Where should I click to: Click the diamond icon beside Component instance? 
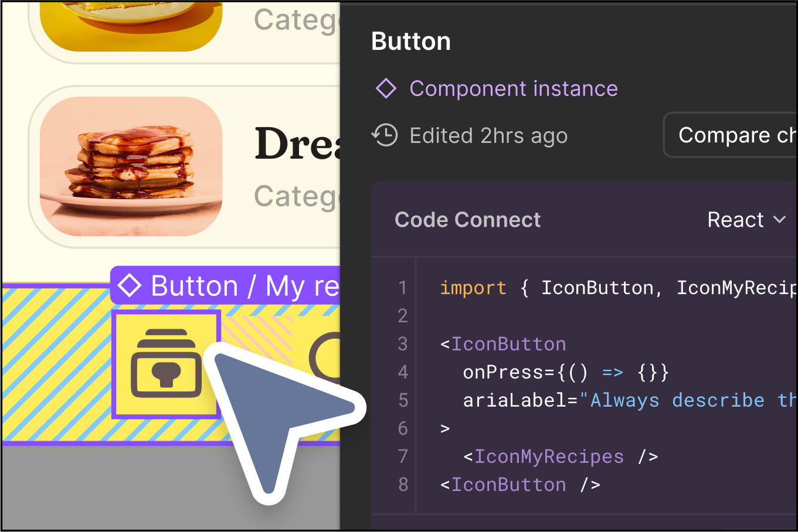[386, 89]
